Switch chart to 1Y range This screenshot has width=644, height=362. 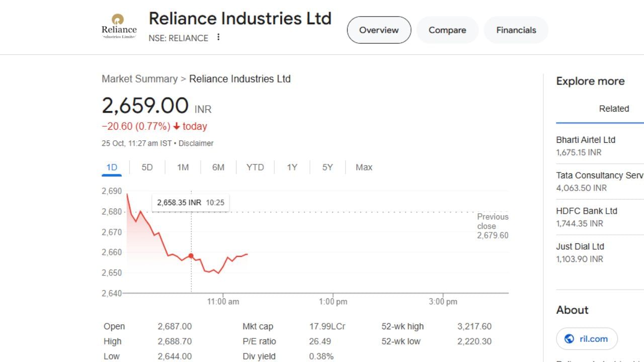(x=292, y=167)
